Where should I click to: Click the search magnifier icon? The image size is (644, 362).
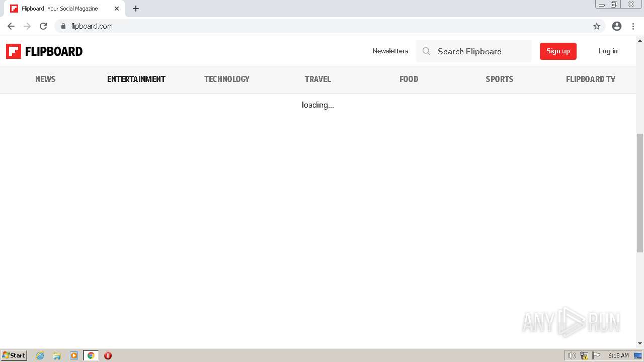coord(427,51)
